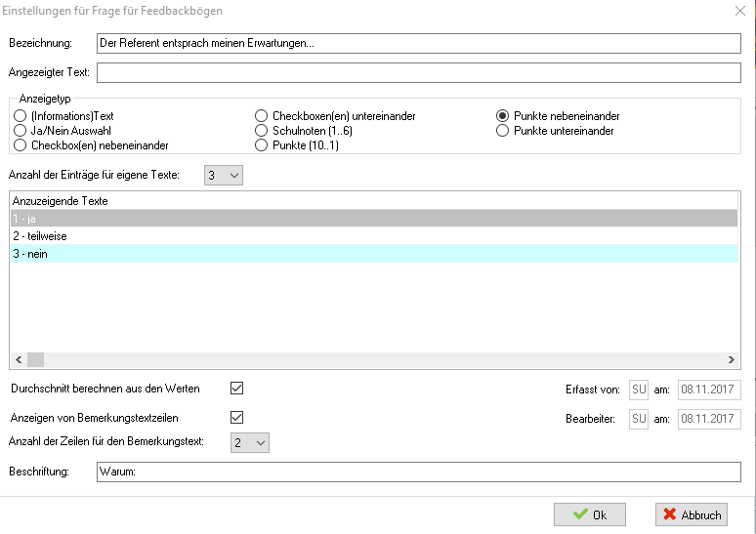Click the Bearbeiter SU field

pyautogui.click(x=639, y=419)
